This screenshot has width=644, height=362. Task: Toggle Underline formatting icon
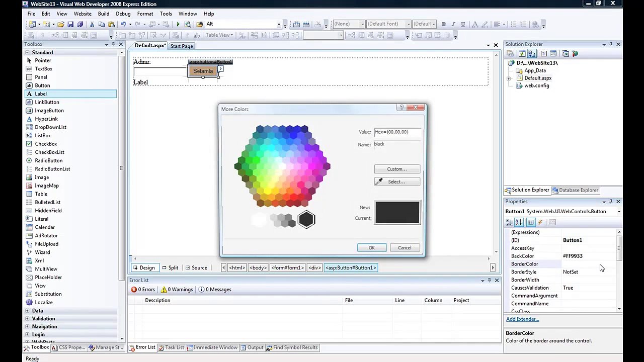pos(463,24)
